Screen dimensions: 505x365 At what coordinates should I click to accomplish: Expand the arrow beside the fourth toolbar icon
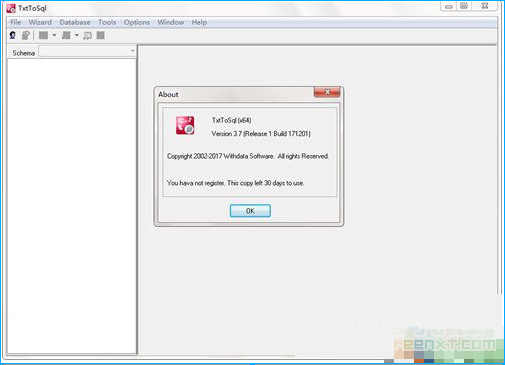[77, 35]
